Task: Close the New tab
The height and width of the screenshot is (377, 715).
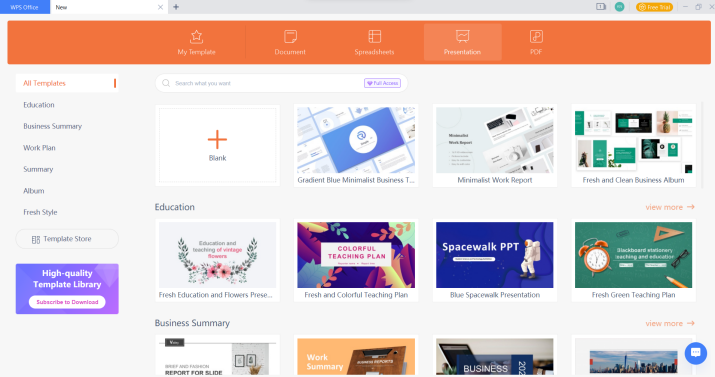Action: (x=160, y=7)
